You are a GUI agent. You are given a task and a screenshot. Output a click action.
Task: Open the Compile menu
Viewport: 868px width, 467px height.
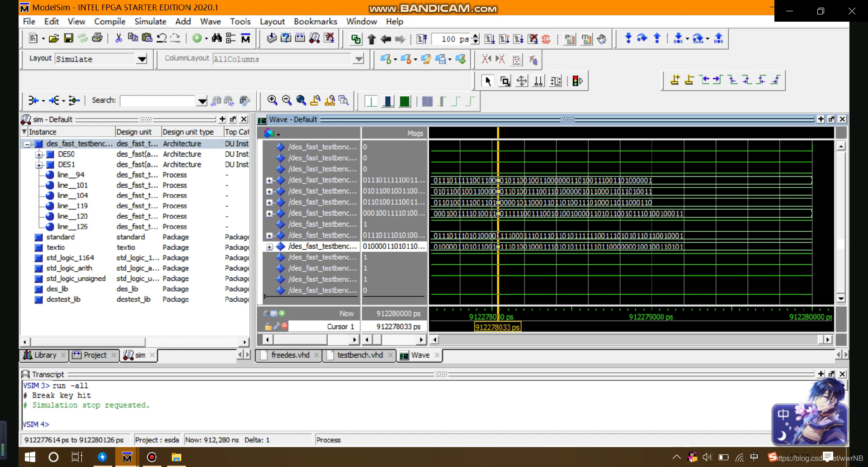[x=109, y=21]
